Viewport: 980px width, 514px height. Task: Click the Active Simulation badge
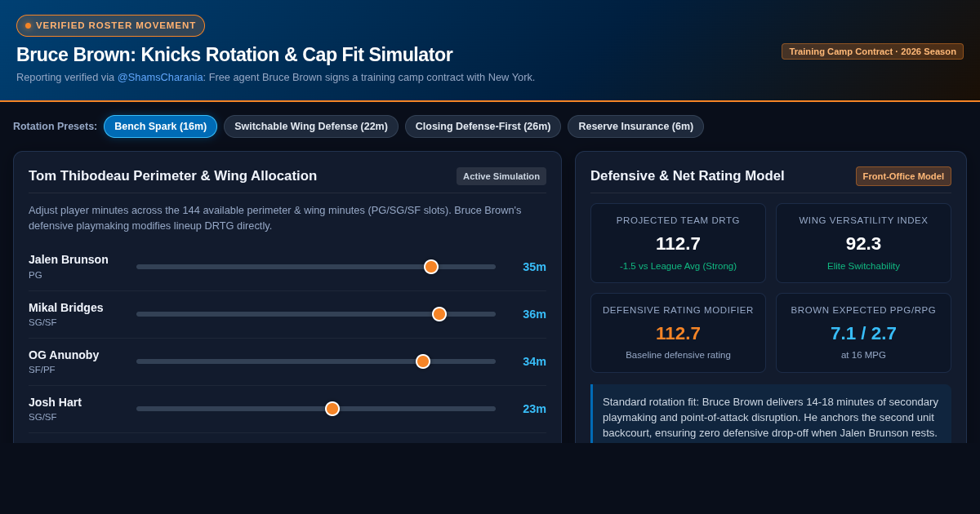coord(501,176)
